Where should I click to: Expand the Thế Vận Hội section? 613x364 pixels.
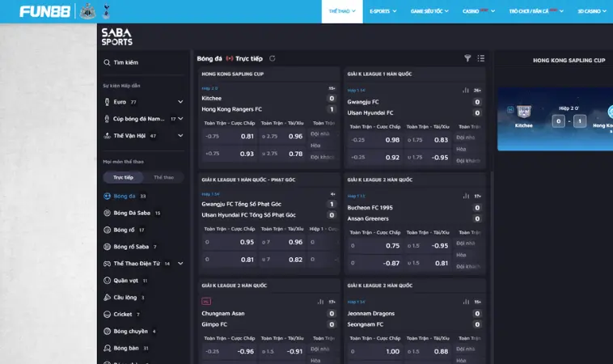(x=180, y=136)
